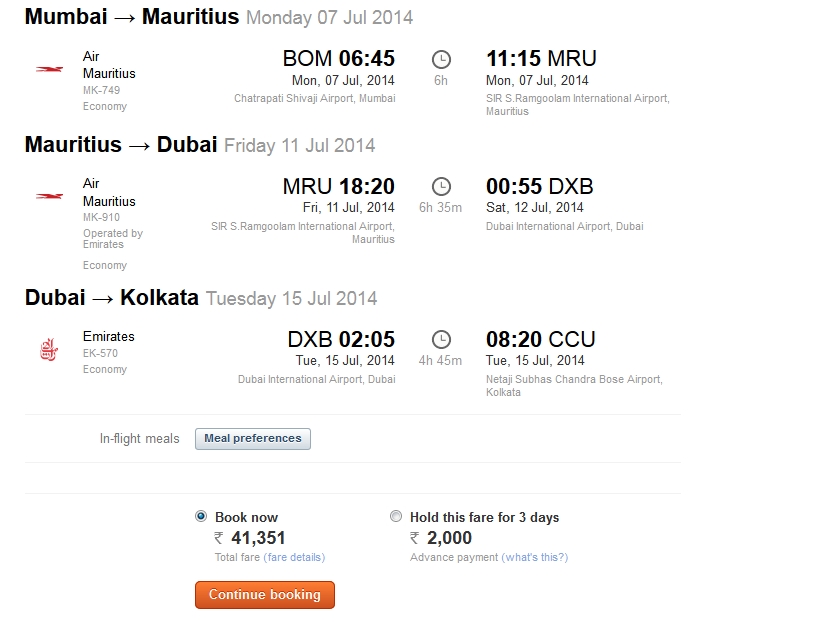Click the BOM 06:45 departure time
This screenshot has height=622, width=813.
(339, 59)
